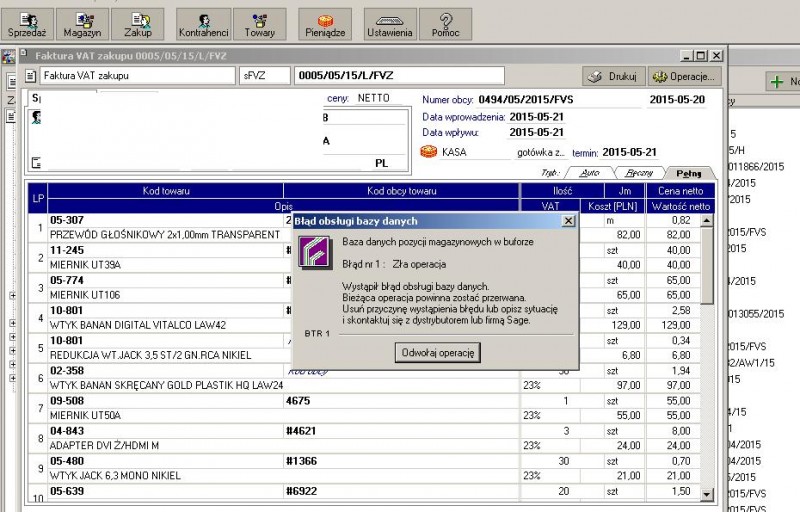The image size is (800, 512).
Task: Click the items table scrollbar thumb
Action: coord(707,266)
